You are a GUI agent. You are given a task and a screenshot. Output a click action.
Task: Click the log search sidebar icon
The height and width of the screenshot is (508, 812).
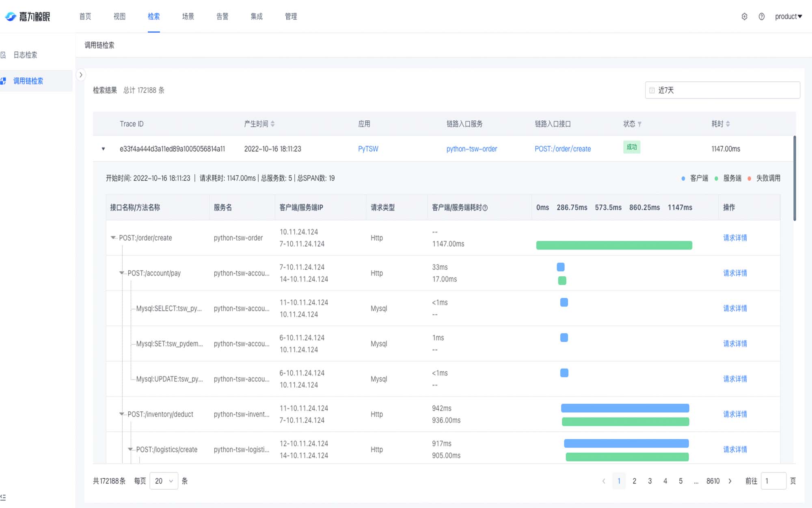tap(4, 55)
